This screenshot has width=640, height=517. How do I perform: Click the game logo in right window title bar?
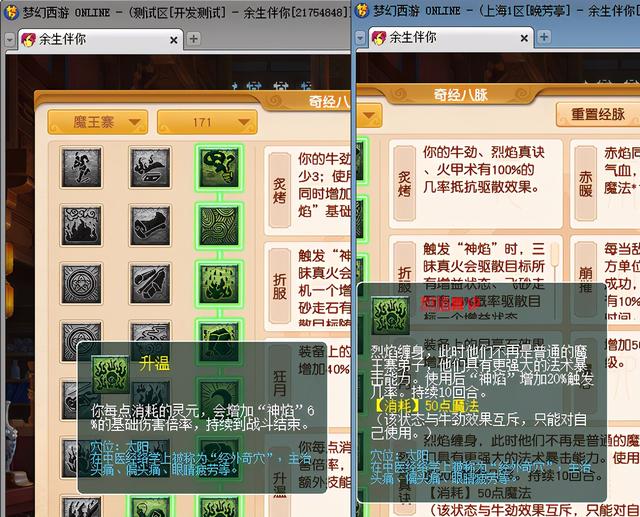tap(362, 11)
